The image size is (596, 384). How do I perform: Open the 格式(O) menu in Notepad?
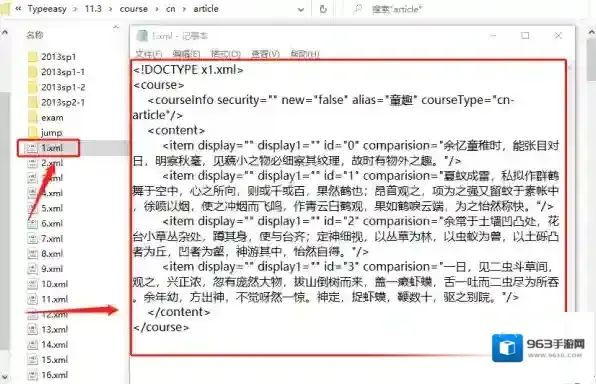tap(226, 54)
